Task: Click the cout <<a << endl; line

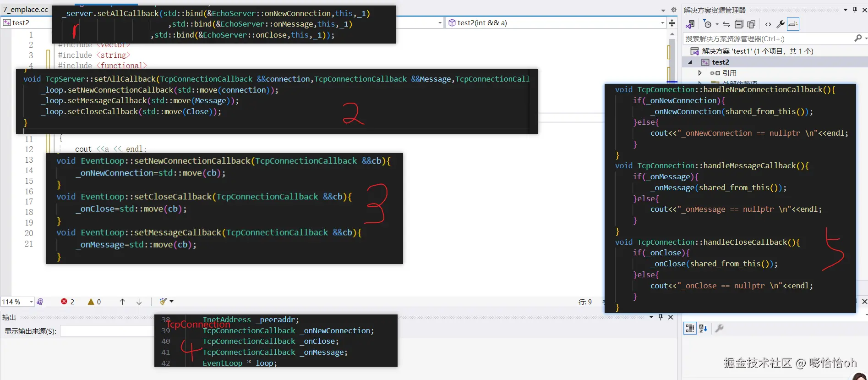Action: point(110,149)
